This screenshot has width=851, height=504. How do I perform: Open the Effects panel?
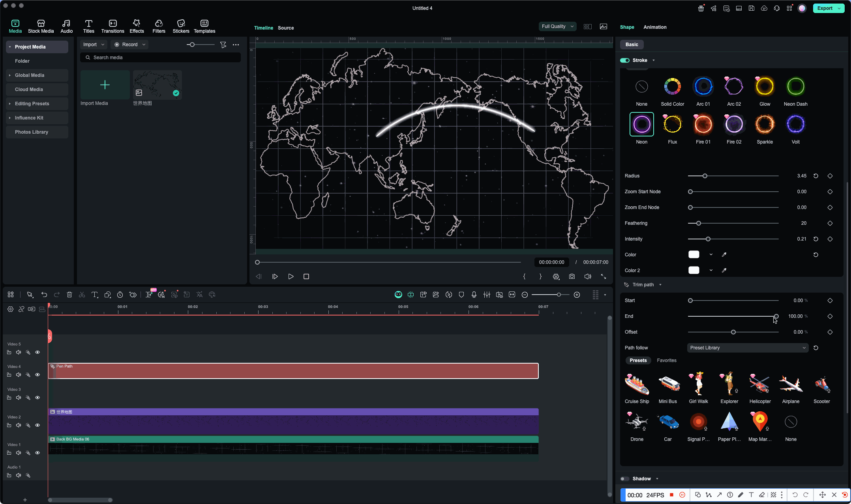(137, 26)
